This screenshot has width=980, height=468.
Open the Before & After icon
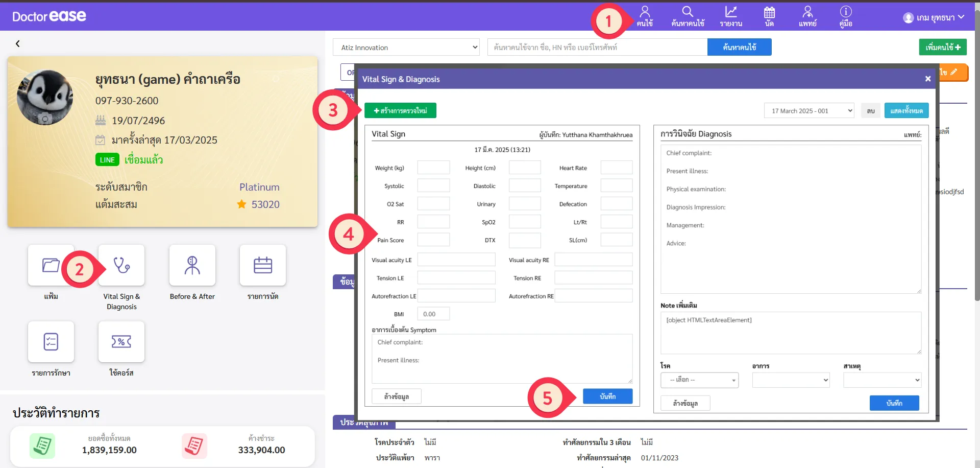[192, 265]
